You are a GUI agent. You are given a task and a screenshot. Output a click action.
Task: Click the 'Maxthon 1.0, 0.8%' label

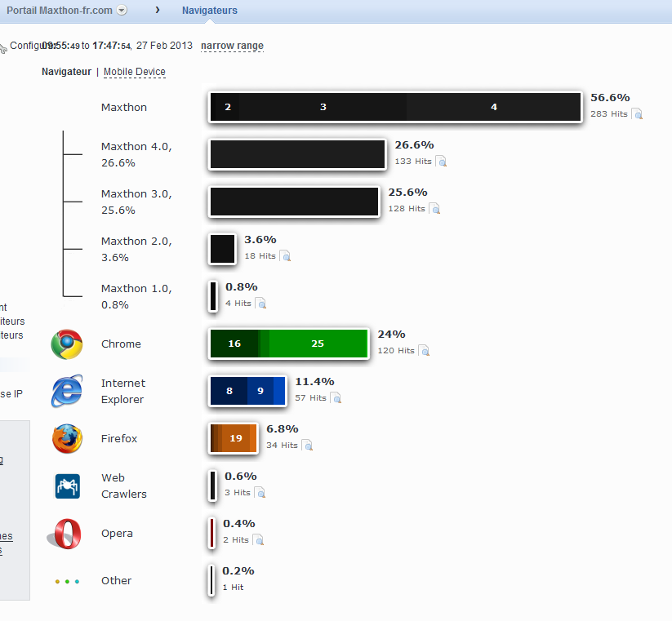pyautogui.click(x=136, y=297)
